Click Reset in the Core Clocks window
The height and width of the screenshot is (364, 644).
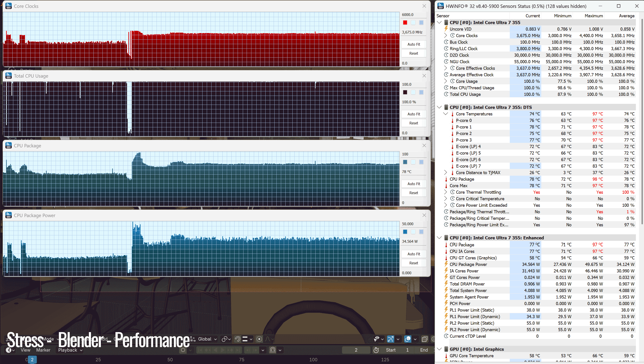414,53
